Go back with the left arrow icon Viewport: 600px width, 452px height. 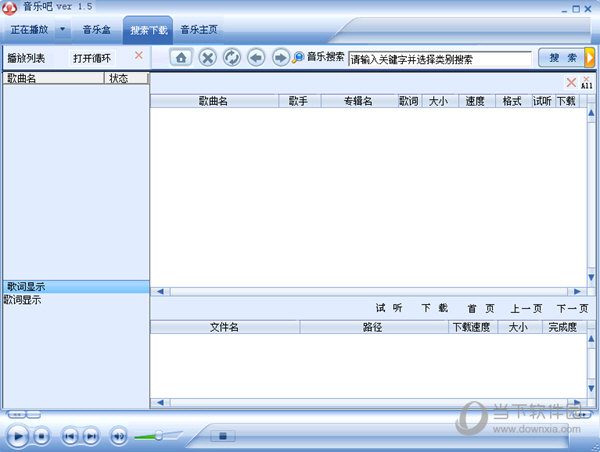[256, 58]
